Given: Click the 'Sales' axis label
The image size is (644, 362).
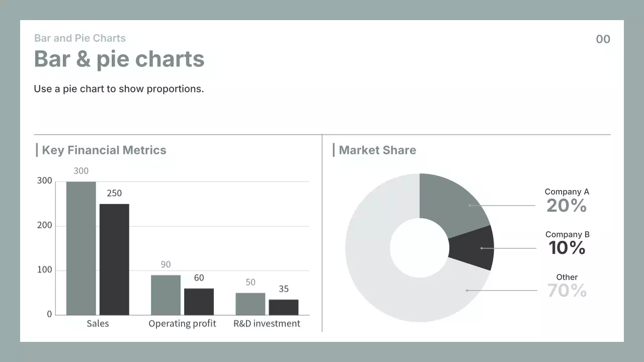Looking at the screenshot, I should point(98,323).
